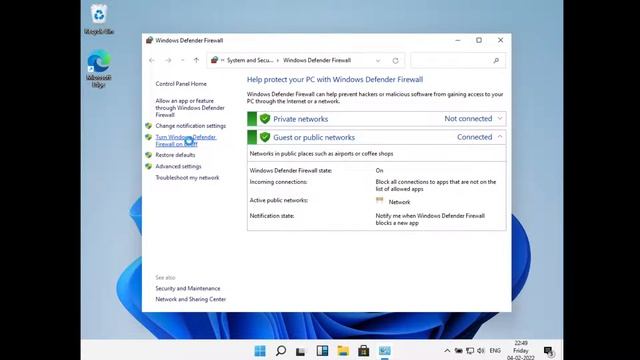Expand the Private networks section
Image resolution: width=640 pixels, height=360 pixels.
pyautogui.click(x=500, y=119)
